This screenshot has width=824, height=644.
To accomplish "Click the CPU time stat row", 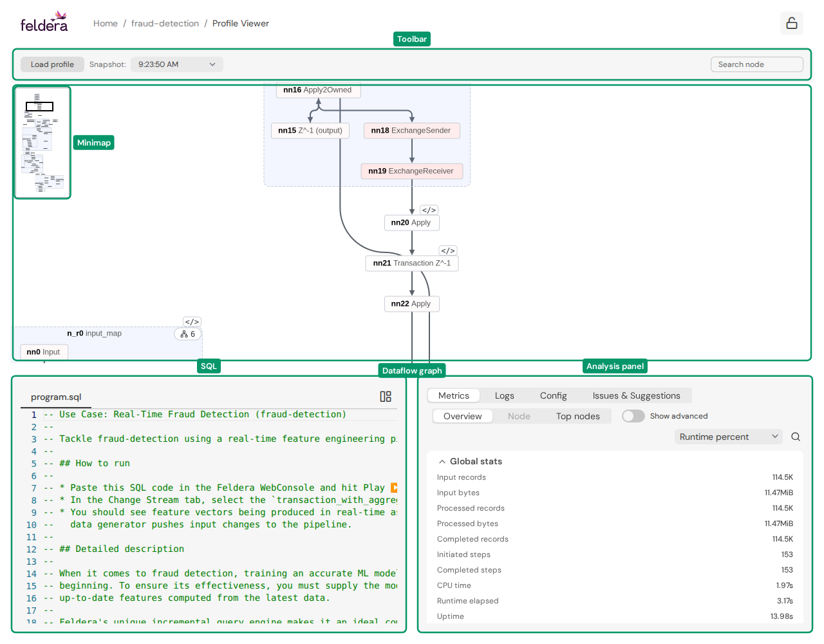I will click(x=615, y=585).
